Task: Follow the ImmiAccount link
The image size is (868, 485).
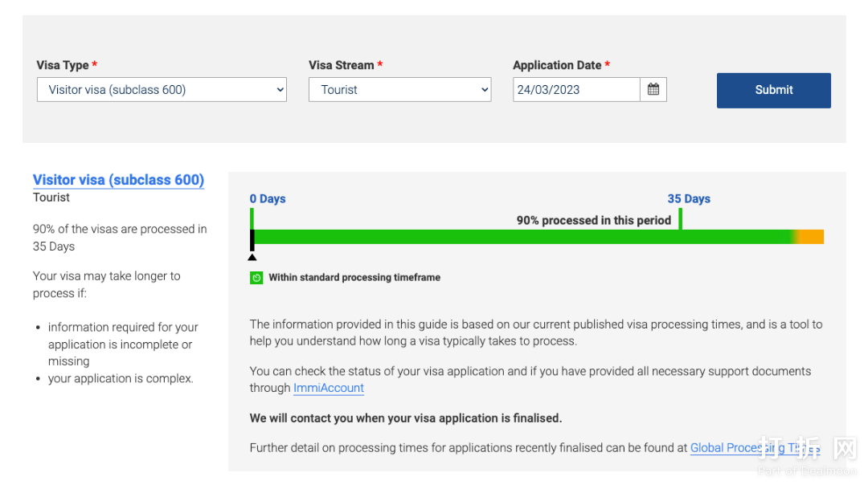Action: [x=328, y=388]
